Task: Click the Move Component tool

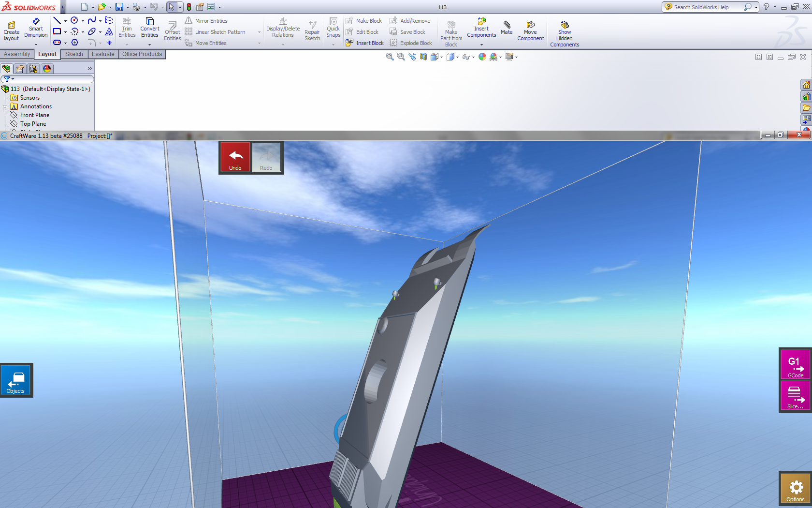Action: pyautogui.click(x=531, y=31)
